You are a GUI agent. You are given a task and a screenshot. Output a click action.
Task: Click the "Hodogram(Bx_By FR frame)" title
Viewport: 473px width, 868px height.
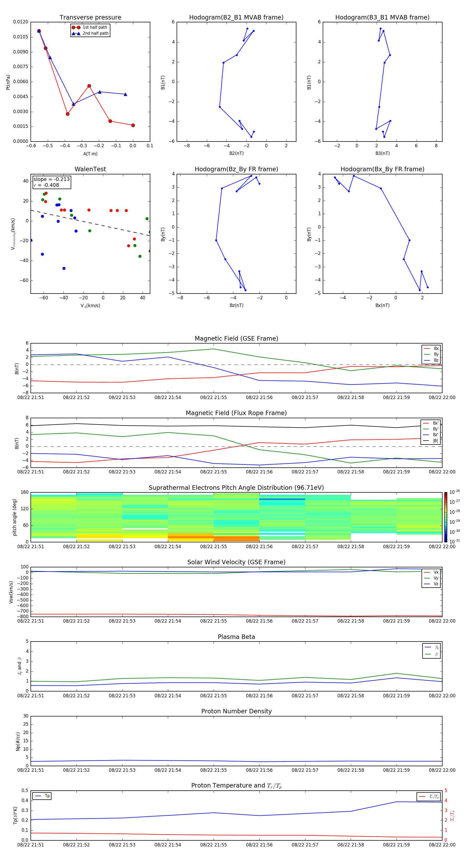pos(382,169)
